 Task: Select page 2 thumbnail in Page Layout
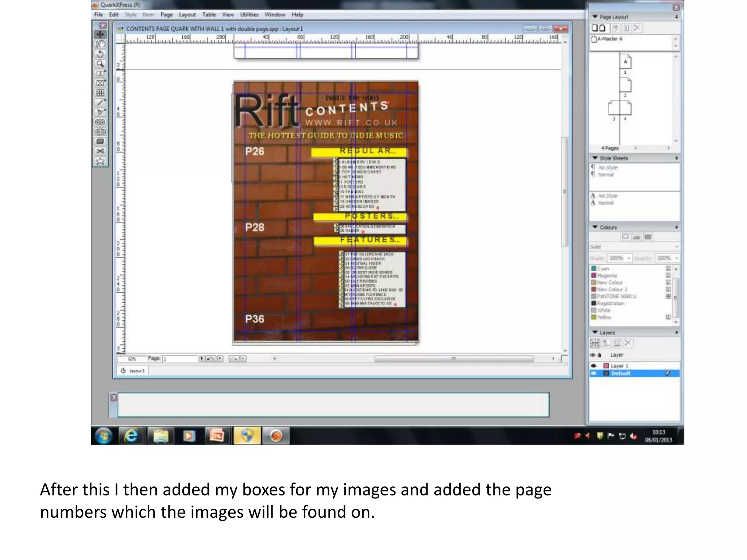click(x=625, y=85)
